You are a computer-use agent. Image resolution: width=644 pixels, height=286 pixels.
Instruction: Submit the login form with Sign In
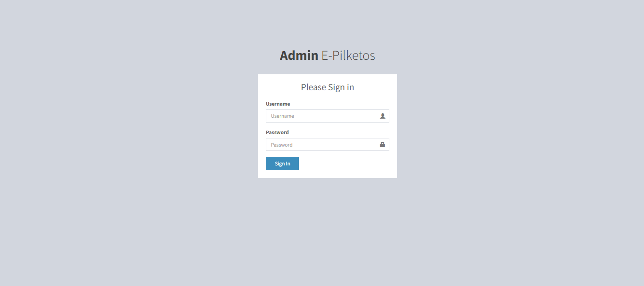tap(282, 163)
